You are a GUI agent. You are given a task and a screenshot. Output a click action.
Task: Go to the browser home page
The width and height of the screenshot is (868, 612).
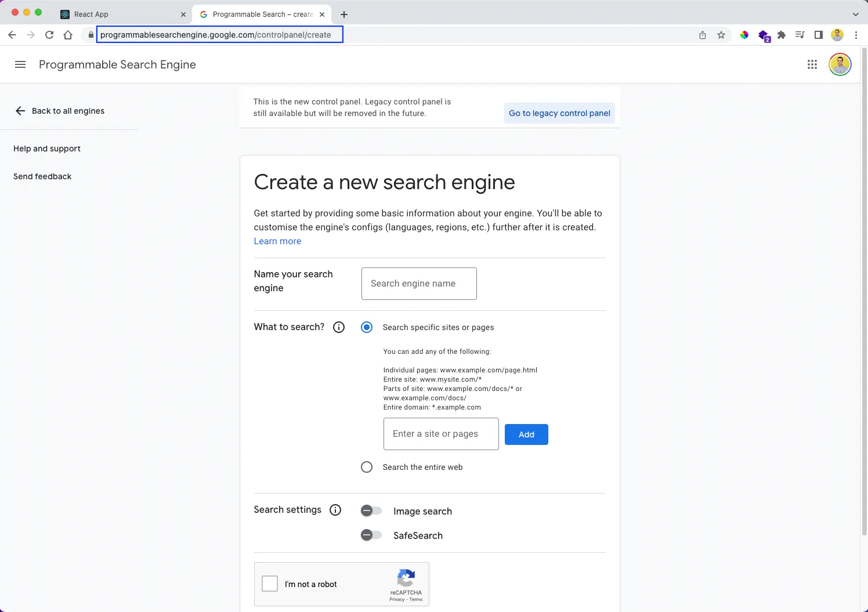(68, 35)
